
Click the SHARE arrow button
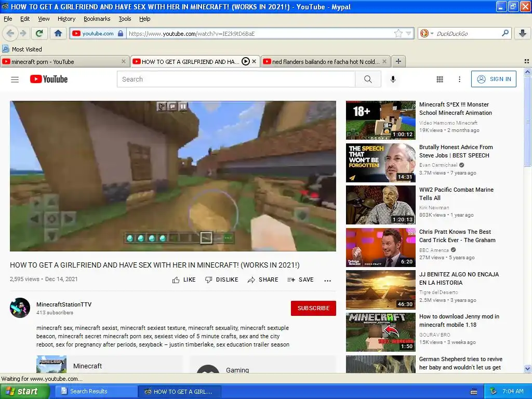(263, 280)
